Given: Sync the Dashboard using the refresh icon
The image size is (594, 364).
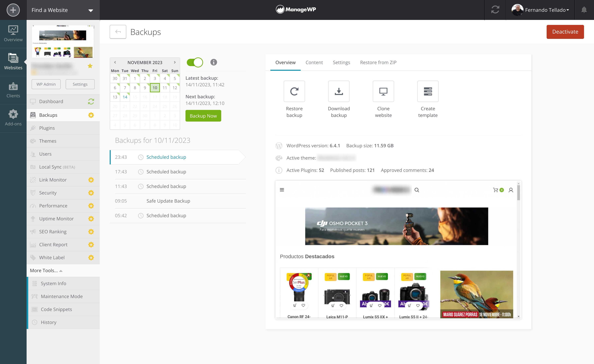Looking at the screenshot, I should click(91, 101).
